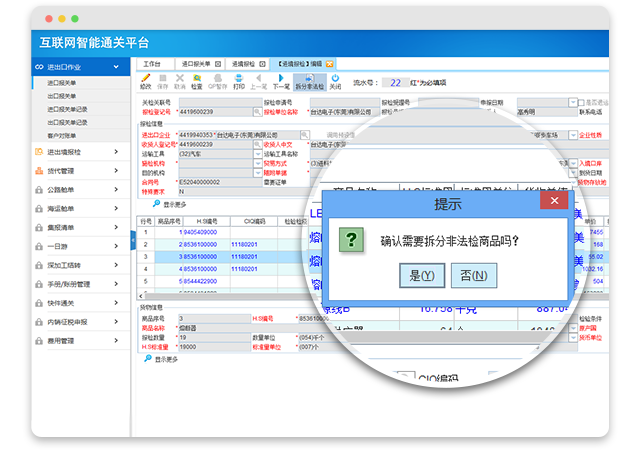Collapse the sidebar with blue handle arrow
Viewport: 640px width, 458px height.
click(x=133, y=240)
